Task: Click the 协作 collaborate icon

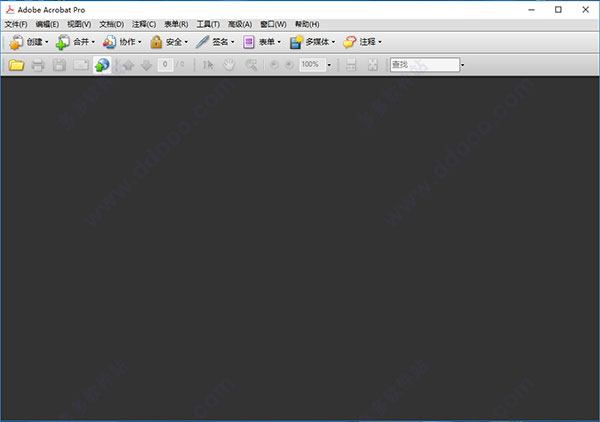Action: pyautogui.click(x=109, y=42)
